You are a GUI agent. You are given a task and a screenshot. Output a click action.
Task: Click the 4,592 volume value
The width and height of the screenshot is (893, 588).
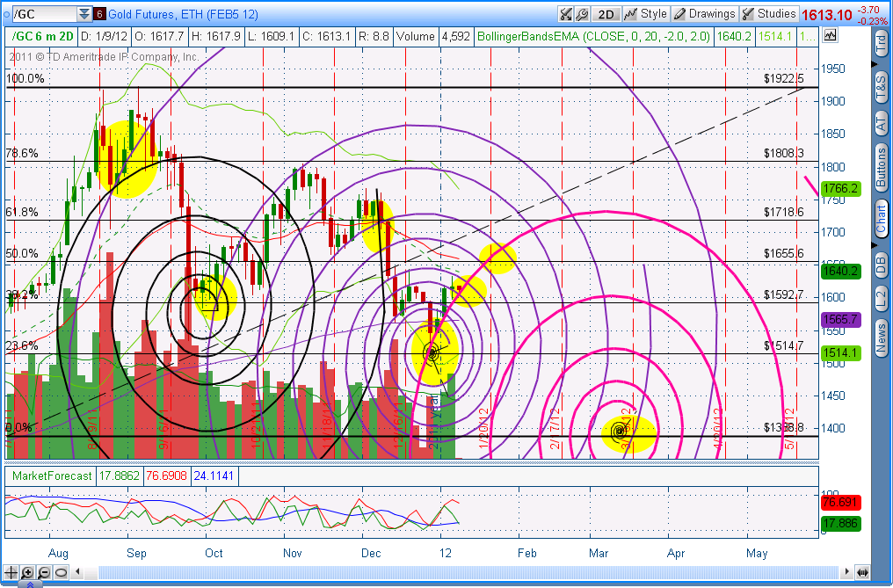tap(455, 36)
